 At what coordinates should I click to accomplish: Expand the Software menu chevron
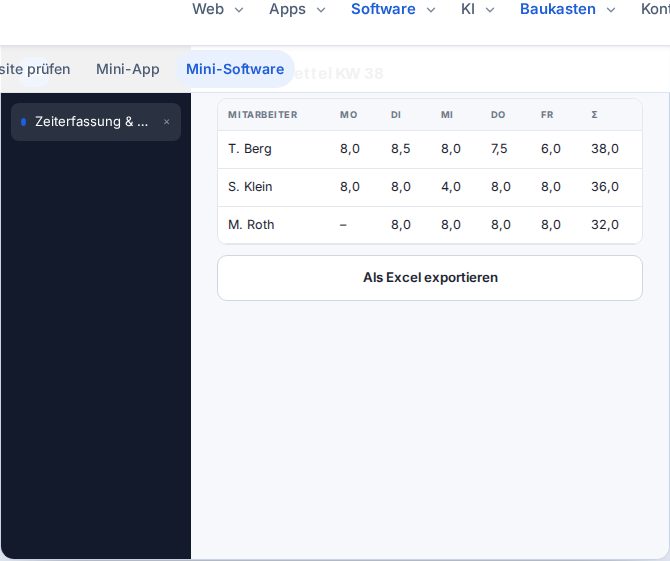(431, 10)
